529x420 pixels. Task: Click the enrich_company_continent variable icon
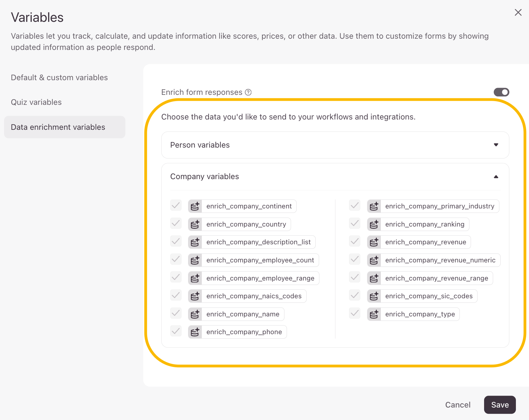tap(195, 206)
